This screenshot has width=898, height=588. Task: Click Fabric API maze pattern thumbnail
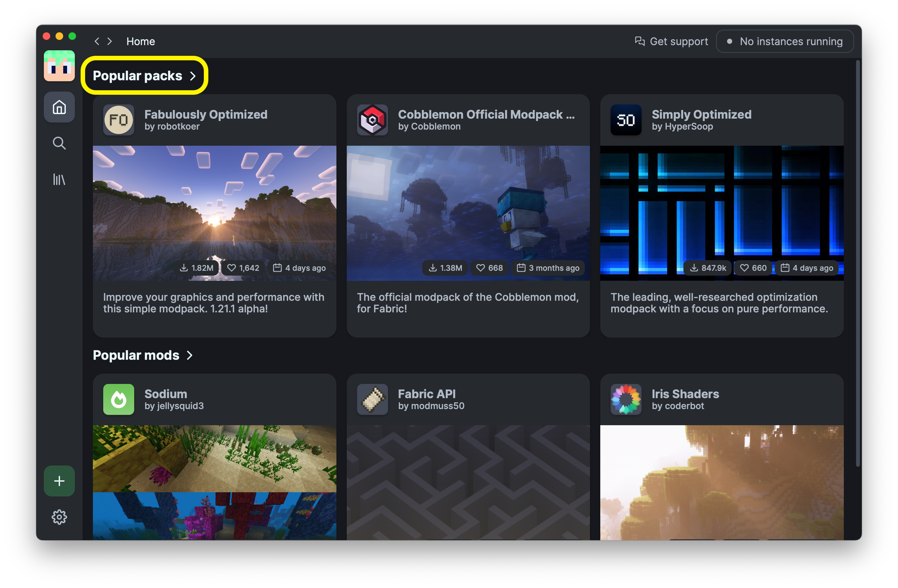tap(468, 482)
